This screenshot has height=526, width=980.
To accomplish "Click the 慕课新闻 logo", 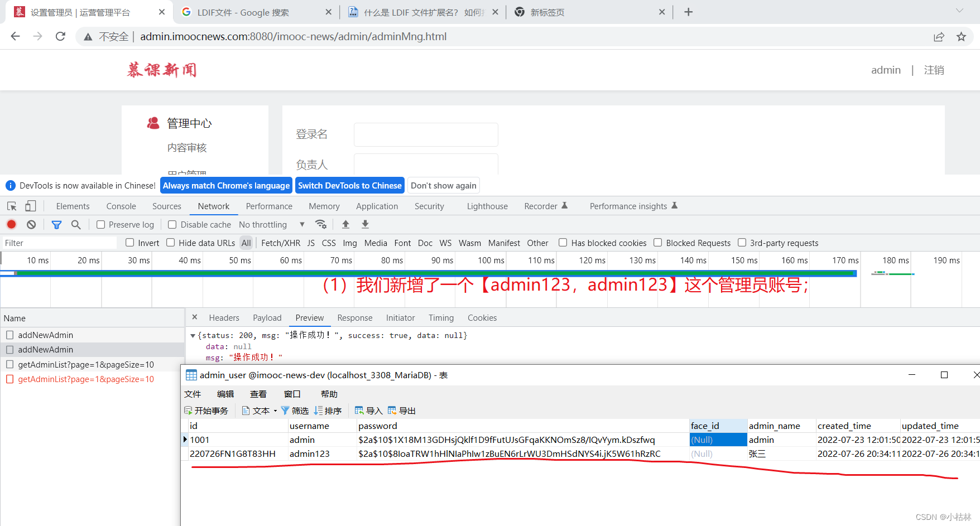I will click(x=162, y=70).
